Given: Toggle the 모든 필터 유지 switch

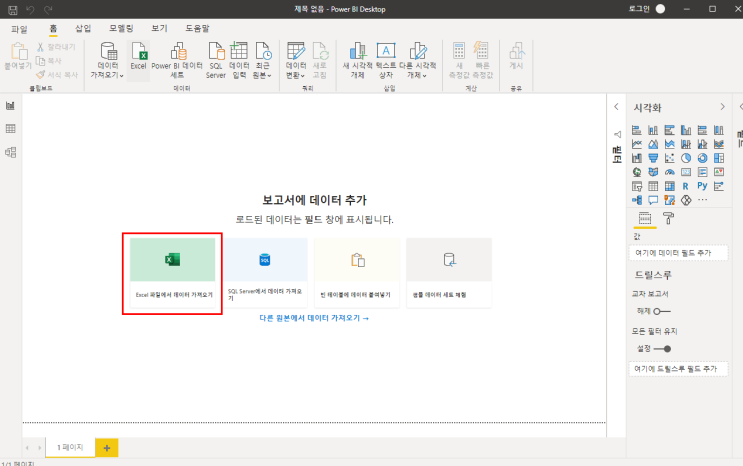Looking at the screenshot, I should (x=662, y=349).
